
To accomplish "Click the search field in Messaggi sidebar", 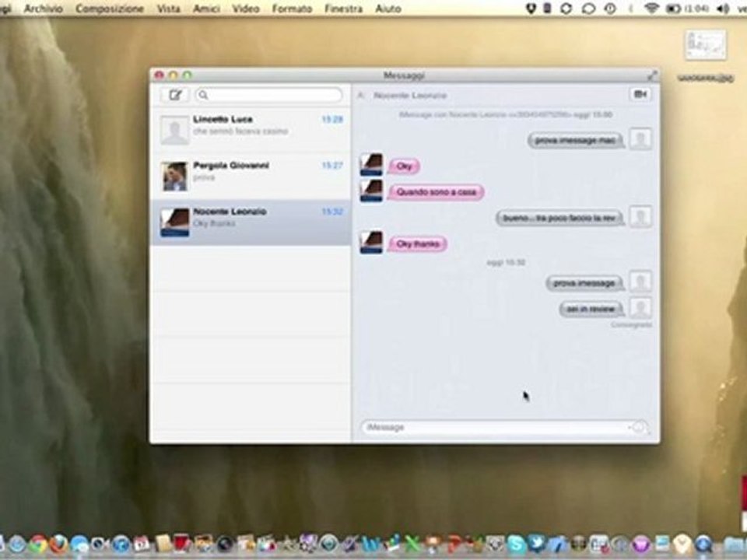I will [x=268, y=95].
